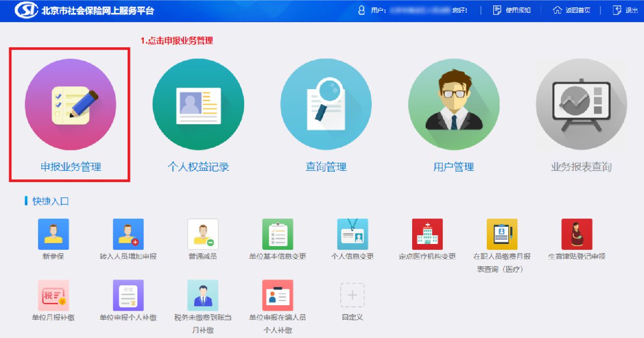Click the 用户管理 text label

click(x=454, y=167)
